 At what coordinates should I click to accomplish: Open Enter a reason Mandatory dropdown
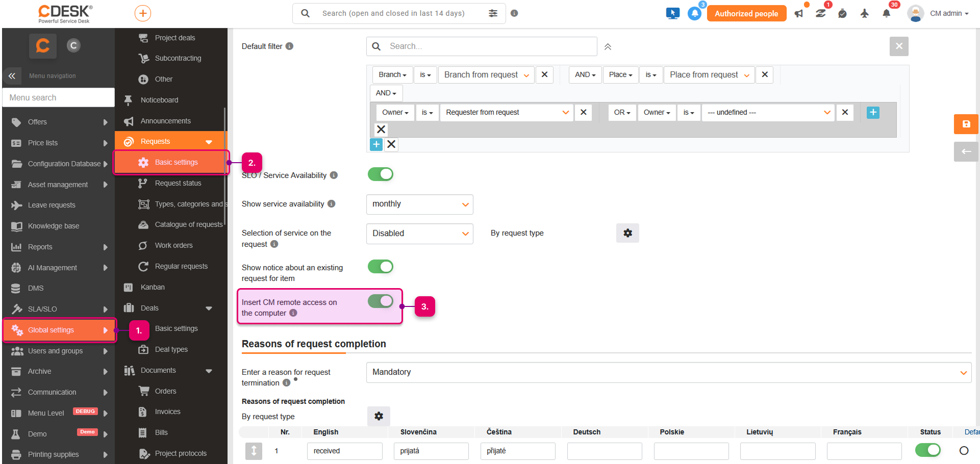coord(668,372)
